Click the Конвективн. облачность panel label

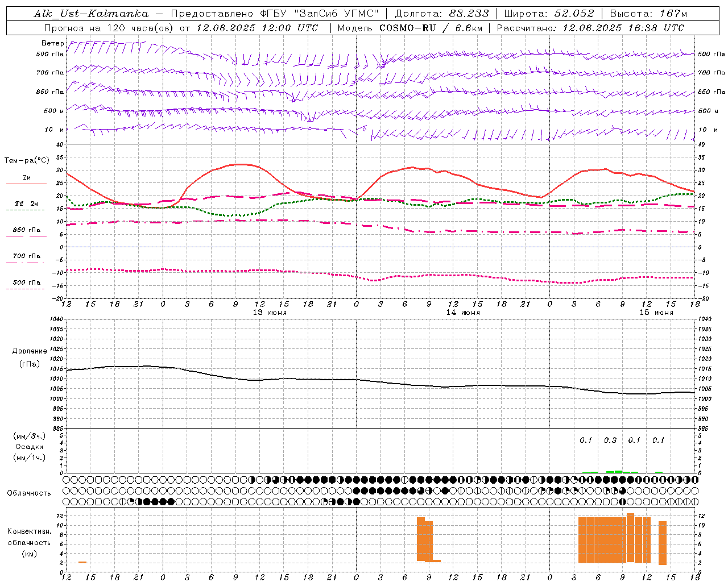pos(29,537)
